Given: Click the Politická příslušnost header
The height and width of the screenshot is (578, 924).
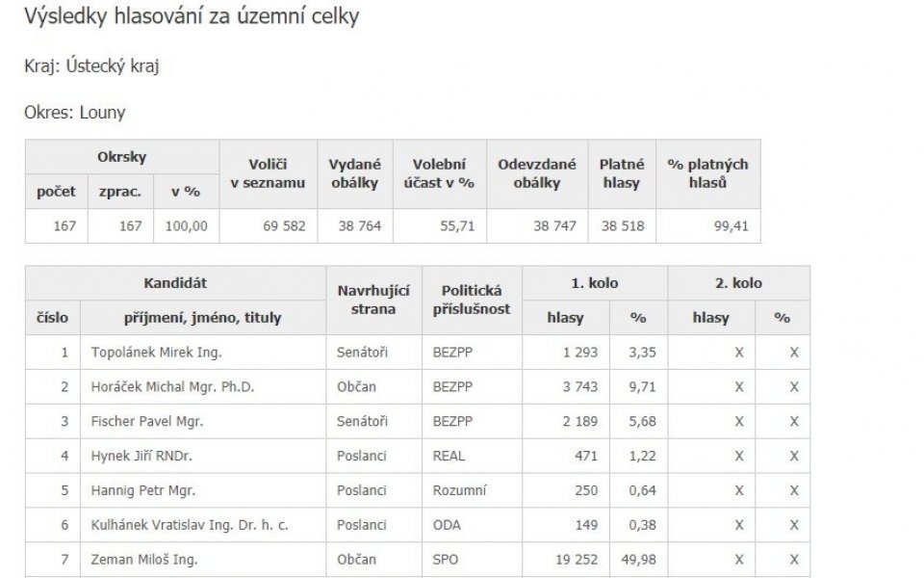Looking at the screenshot, I should [472, 301].
